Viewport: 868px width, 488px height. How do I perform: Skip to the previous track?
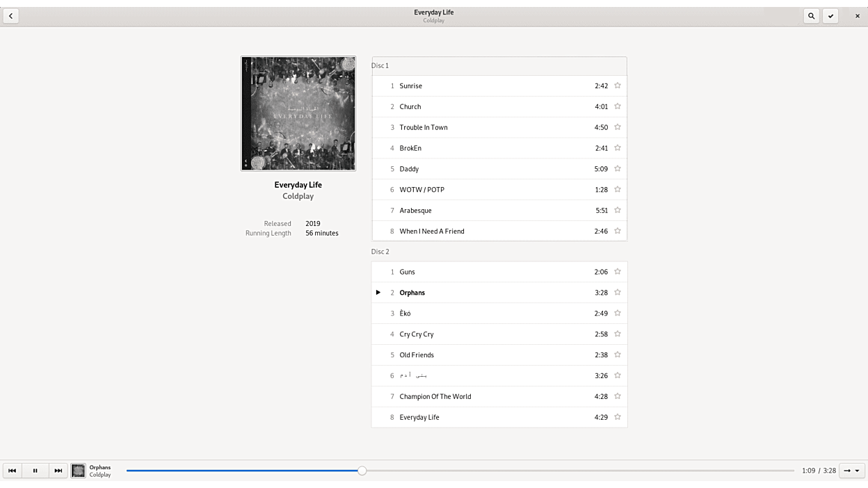[x=12, y=471]
